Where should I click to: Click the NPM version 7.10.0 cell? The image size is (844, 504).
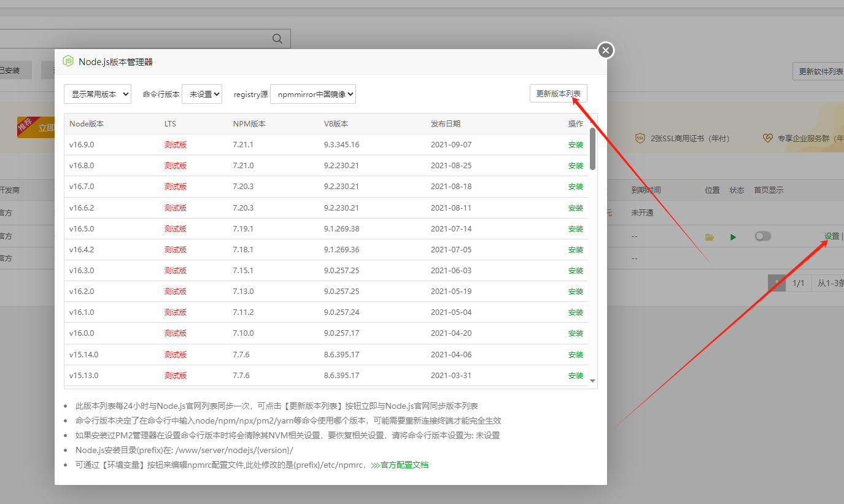coord(243,333)
